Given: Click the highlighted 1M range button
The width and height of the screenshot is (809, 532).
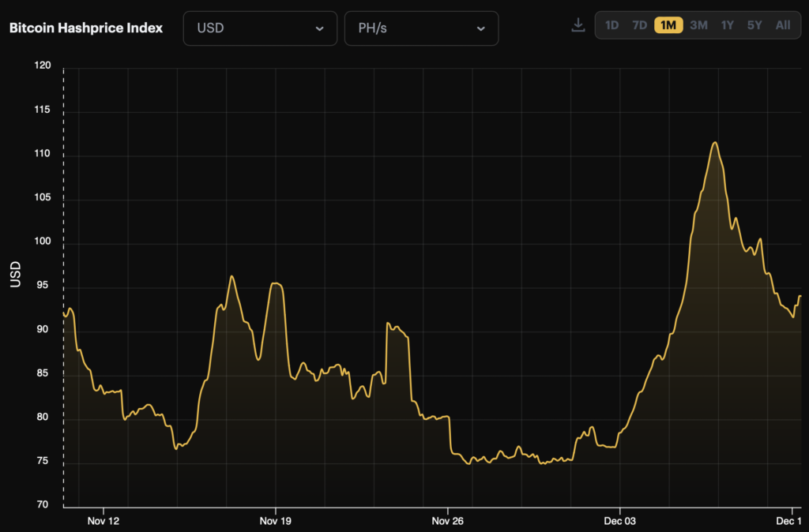Looking at the screenshot, I should pos(668,25).
